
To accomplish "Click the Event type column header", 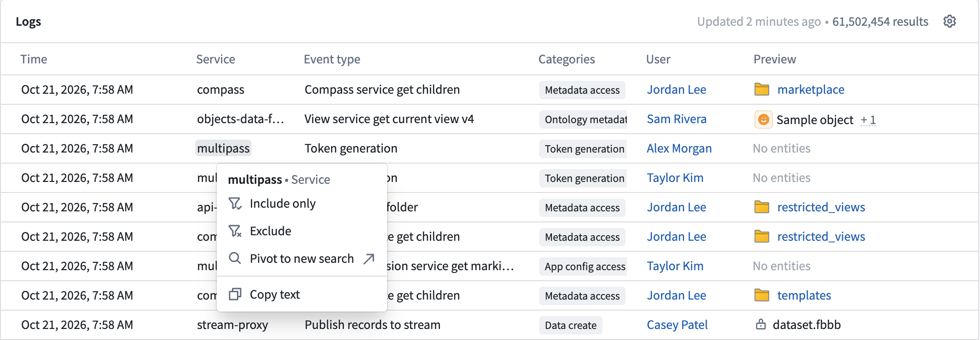I will (332, 59).
